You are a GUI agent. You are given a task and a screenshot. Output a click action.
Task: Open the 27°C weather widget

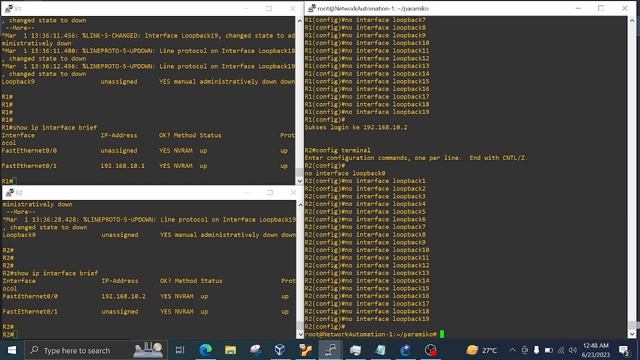coord(482,350)
